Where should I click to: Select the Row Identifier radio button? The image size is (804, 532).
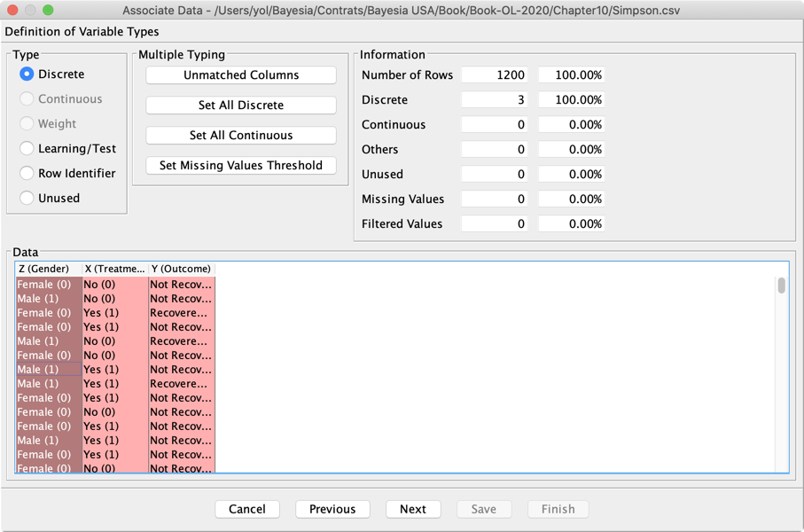pyautogui.click(x=27, y=174)
